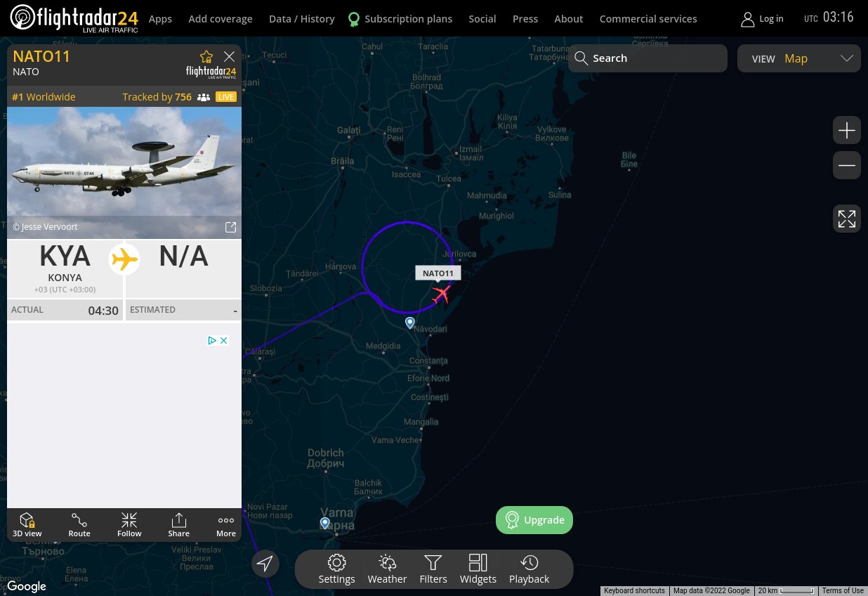Screen dimensions: 868x596
Task: Share this flight
Action: (x=179, y=525)
